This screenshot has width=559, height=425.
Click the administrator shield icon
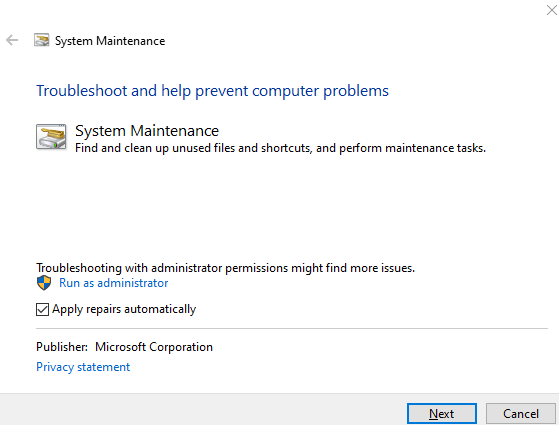pyautogui.click(x=44, y=283)
